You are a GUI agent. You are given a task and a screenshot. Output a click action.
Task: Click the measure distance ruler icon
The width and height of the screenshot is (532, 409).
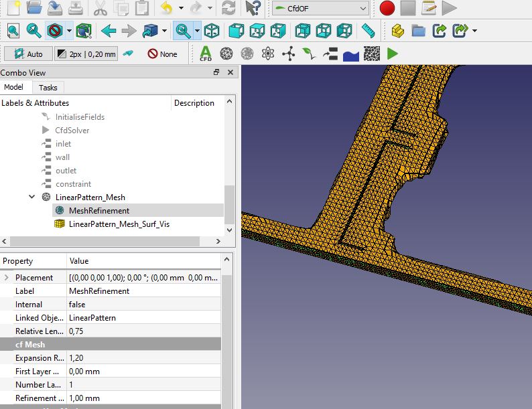(367, 31)
